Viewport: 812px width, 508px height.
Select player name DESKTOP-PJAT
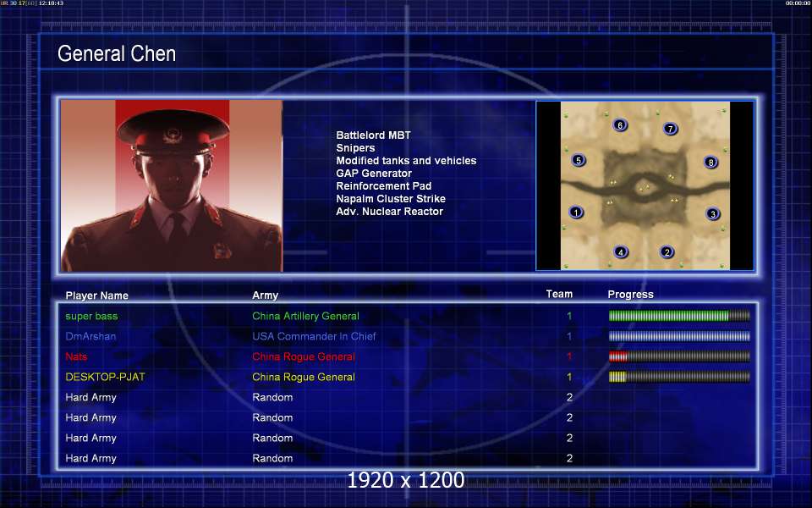click(105, 377)
